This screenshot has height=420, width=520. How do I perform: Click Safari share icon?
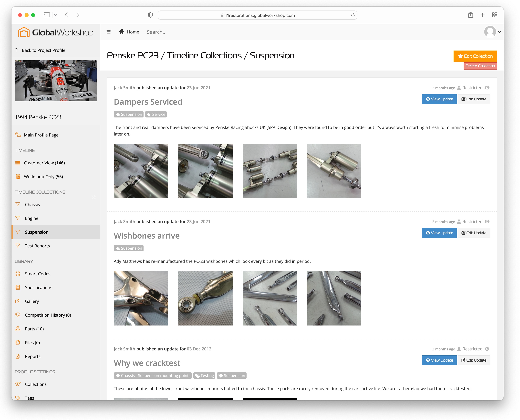[470, 15]
